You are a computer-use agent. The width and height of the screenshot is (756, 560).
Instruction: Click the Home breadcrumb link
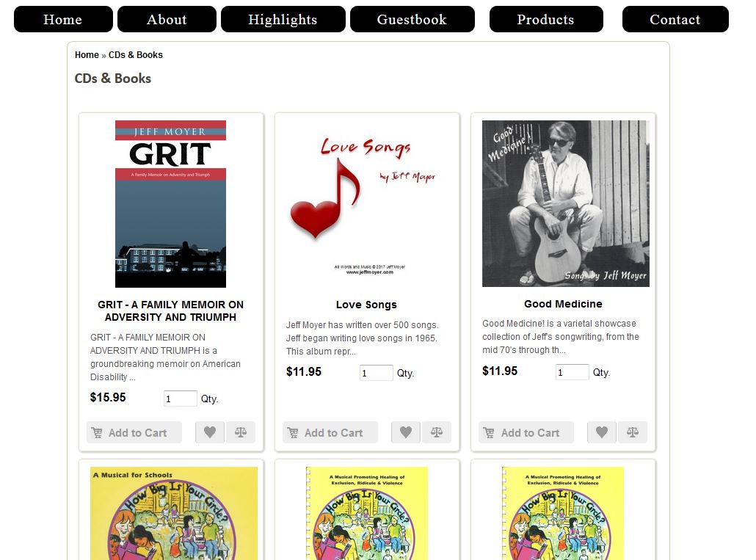[87, 55]
